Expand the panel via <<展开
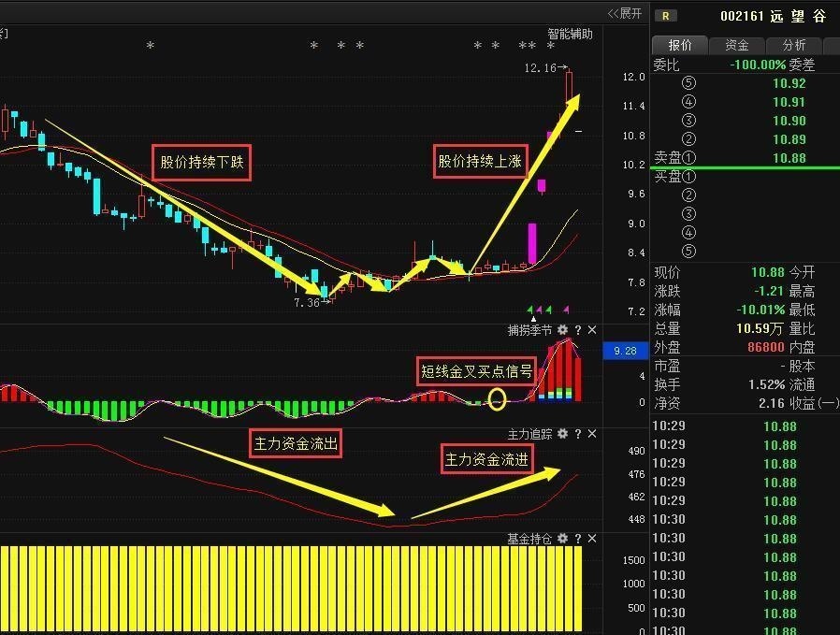This screenshot has width=840, height=635. click(x=625, y=13)
